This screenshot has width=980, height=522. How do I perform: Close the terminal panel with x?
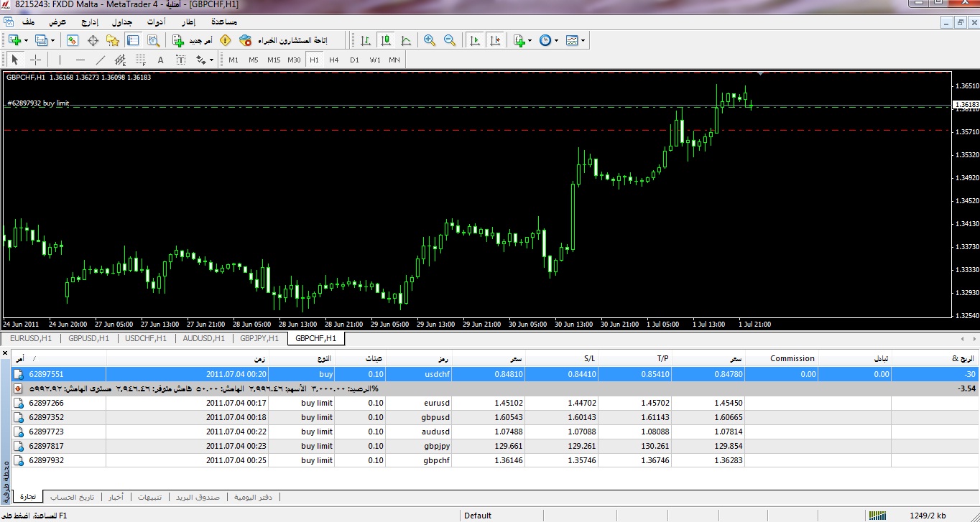pos(6,352)
